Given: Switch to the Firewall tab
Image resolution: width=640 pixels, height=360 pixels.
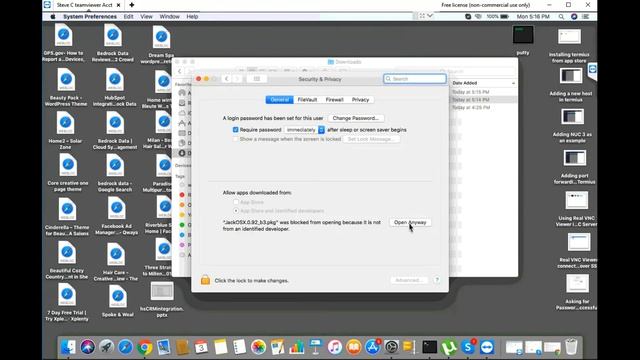Looking at the screenshot, I should pos(334,100).
